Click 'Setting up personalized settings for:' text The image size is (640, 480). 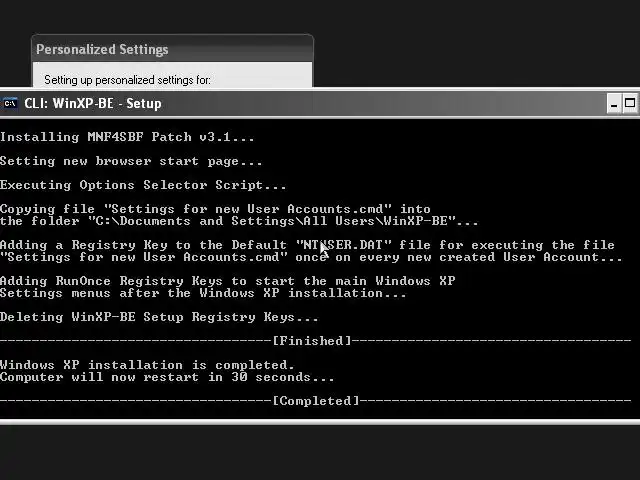(x=127, y=80)
